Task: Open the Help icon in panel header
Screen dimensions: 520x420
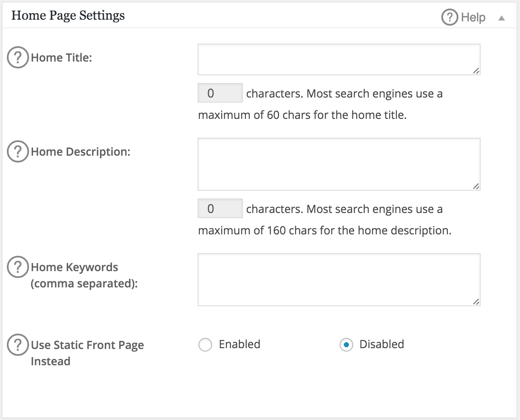Action: [x=449, y=18]
